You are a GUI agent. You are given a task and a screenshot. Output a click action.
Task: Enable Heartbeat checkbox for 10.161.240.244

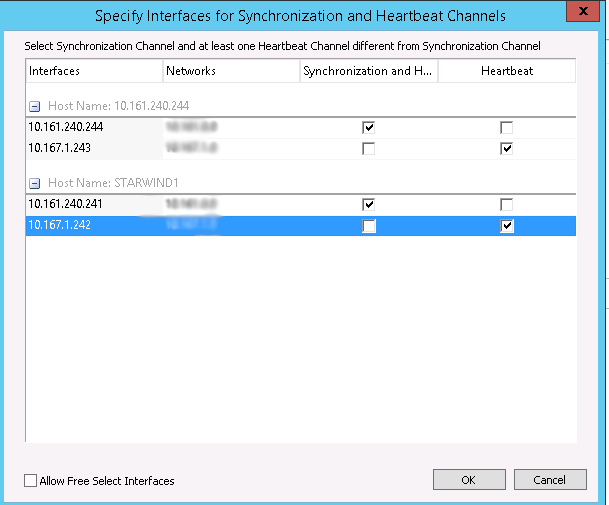(x=507, y=128)
